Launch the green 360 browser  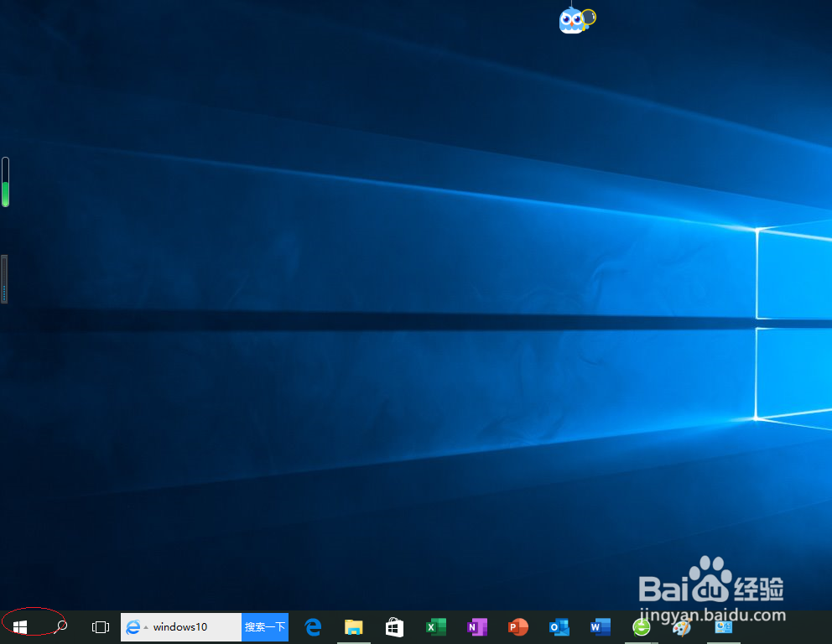640,626
